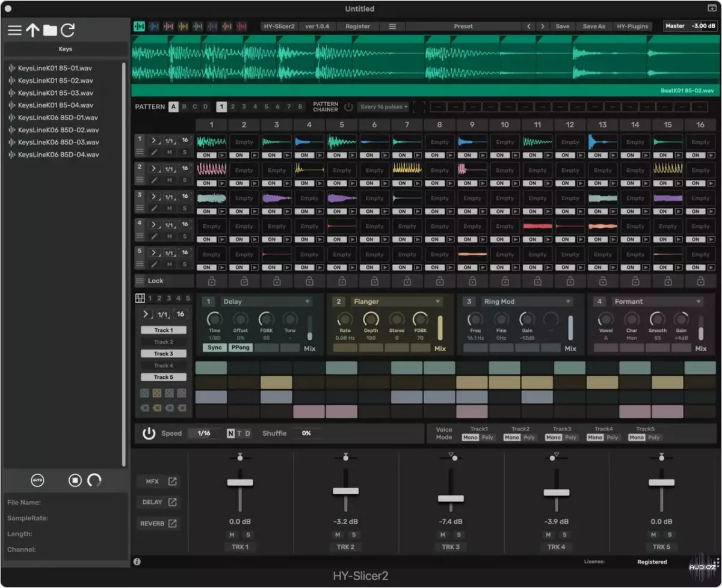Image resolution: width=722 pixels, height=588 pixels.
Task: Toggle the Pattern Chainer power icon
Action: (348, 107)
